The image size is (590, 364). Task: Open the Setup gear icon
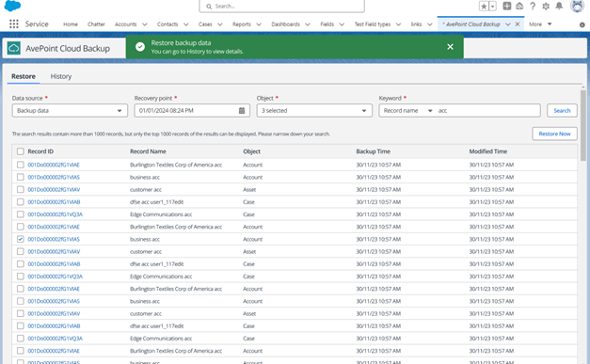546,6
